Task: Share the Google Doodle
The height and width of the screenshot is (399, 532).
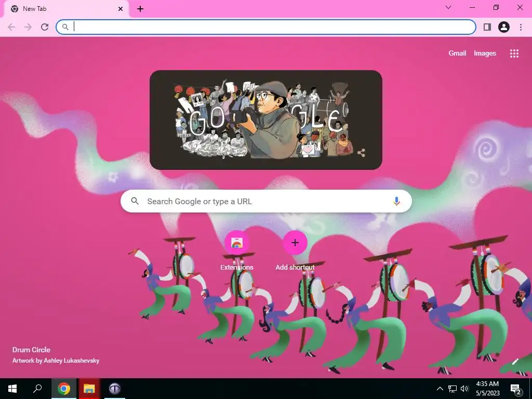Action: point(362,153)
